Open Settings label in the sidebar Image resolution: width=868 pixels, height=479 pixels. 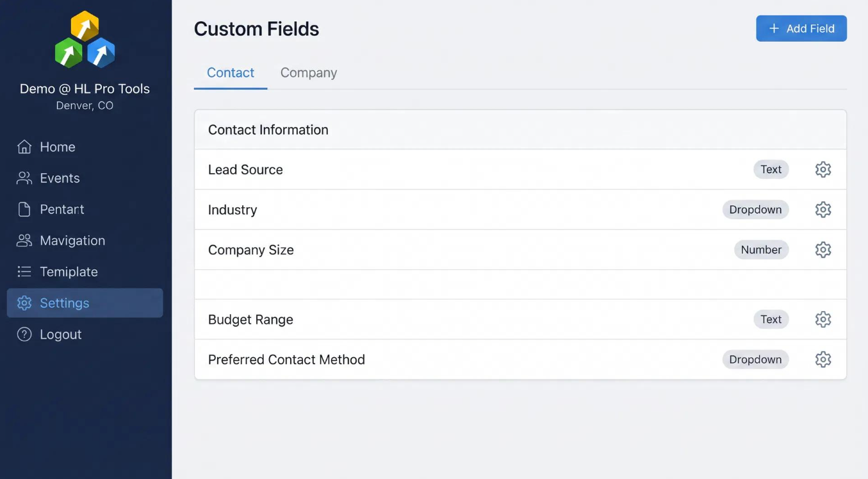[65, 303]
